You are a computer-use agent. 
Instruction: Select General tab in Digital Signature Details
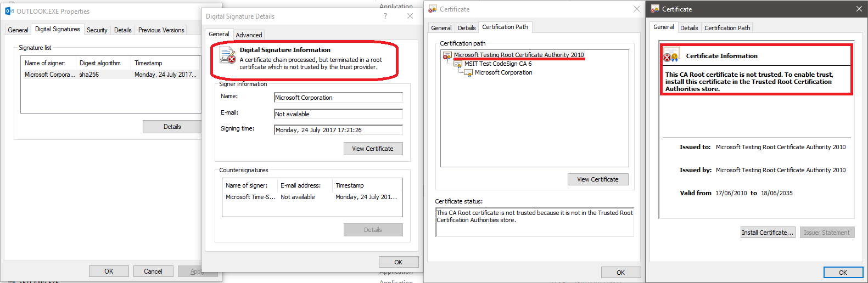point(219,34)
